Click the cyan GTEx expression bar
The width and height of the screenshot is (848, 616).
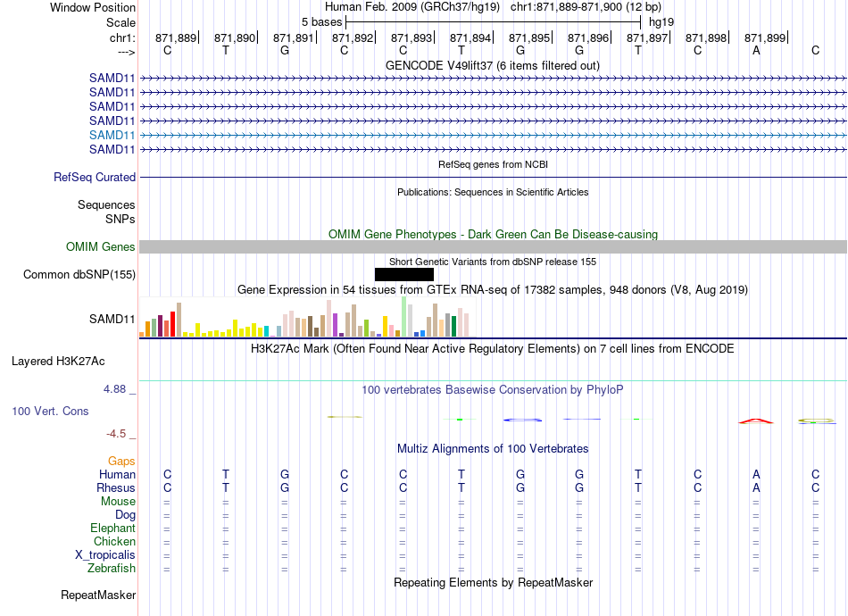[x=267, y=331]
